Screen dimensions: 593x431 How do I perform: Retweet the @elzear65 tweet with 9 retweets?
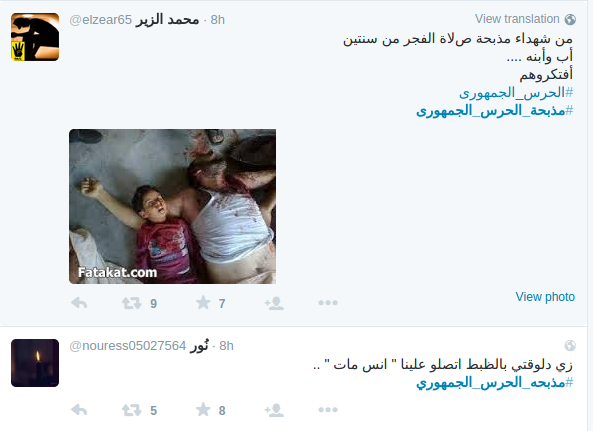(132, 303)
